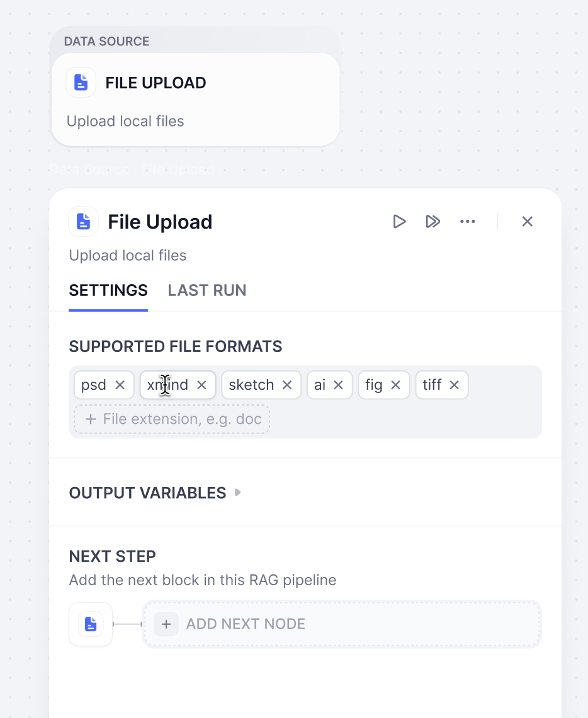Remove the psd file format tag

(x=120, y=385)
